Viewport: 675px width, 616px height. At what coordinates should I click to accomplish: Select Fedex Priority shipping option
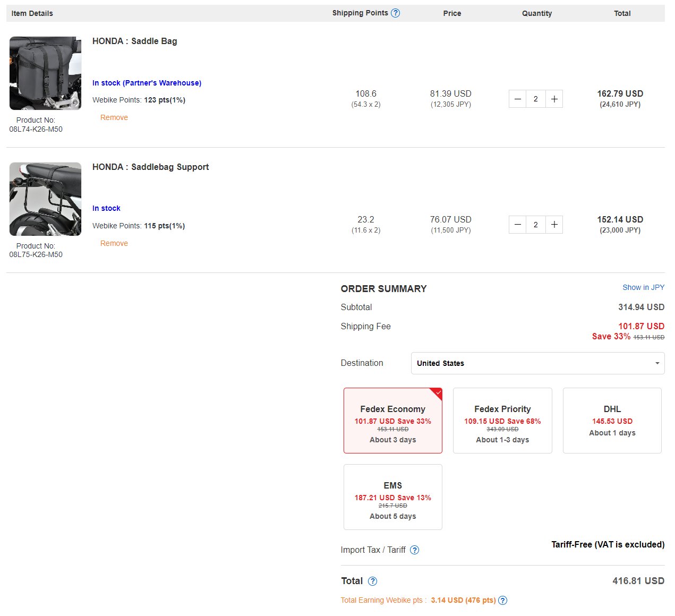pos(502,421)
